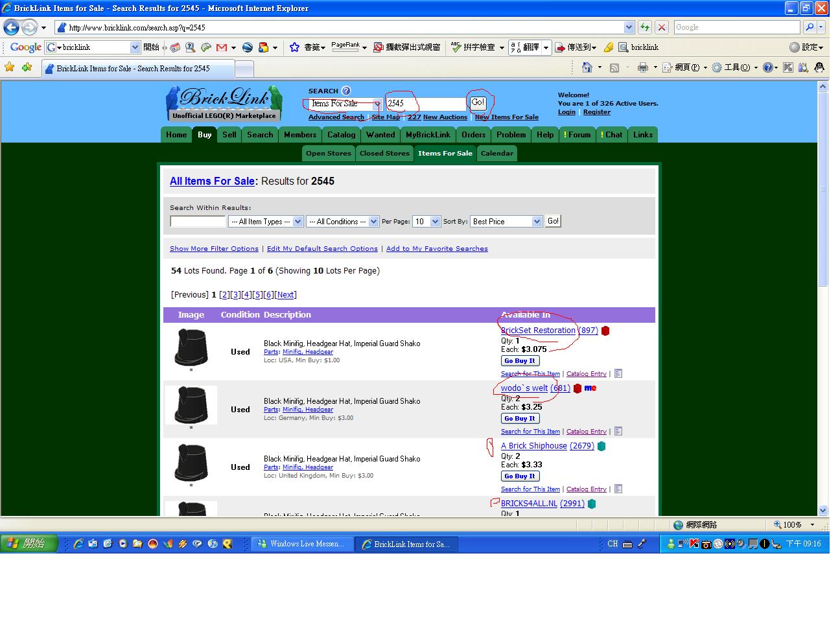The height and width of the screenshot is (630, 840).
Task: Click the BrickLink search input containing 2545
Action: (x=426, y=104)
